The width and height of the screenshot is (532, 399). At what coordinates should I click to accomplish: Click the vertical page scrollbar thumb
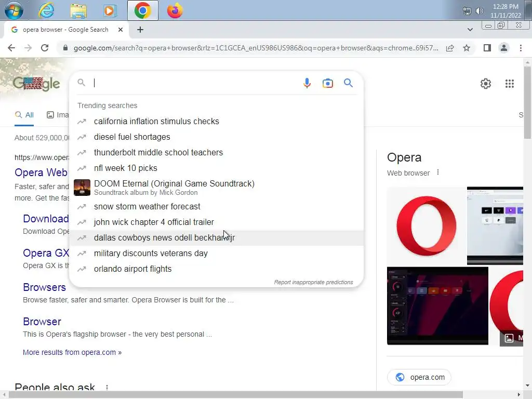point(527,102)
